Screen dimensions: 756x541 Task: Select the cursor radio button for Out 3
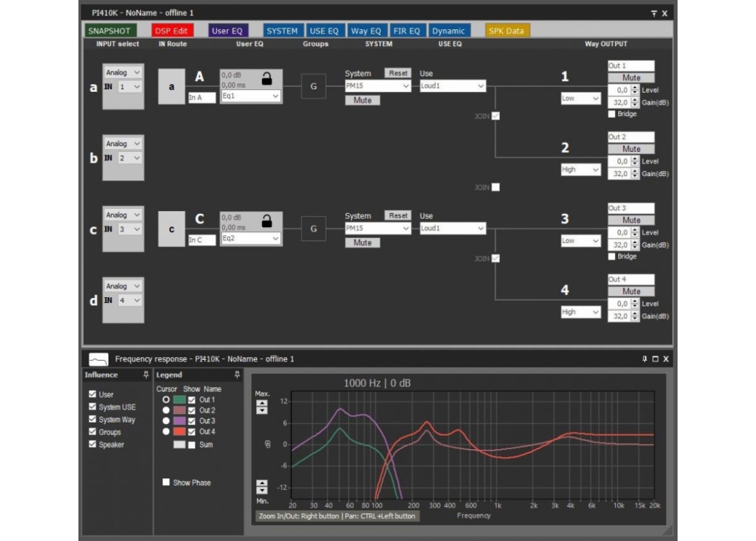coord(166,421)
